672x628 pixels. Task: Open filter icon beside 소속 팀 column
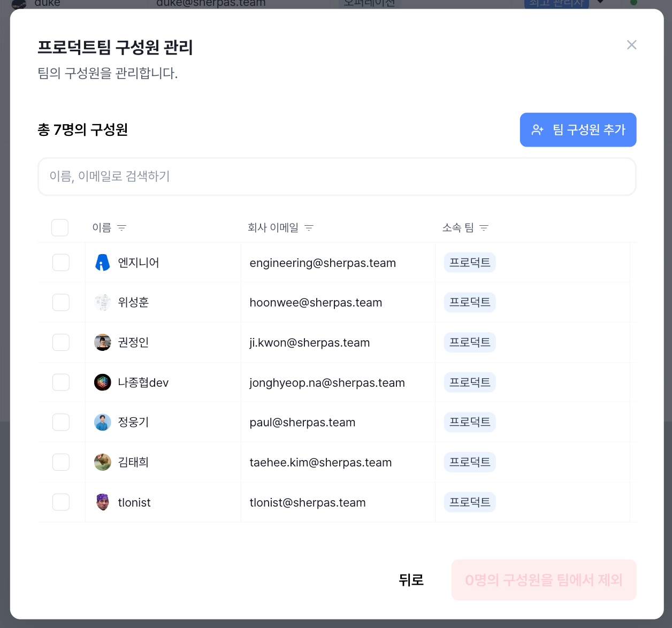point(484,228)
